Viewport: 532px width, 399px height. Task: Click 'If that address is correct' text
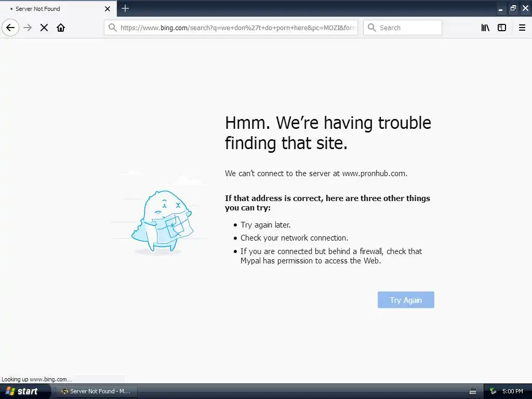pos(327,203)
